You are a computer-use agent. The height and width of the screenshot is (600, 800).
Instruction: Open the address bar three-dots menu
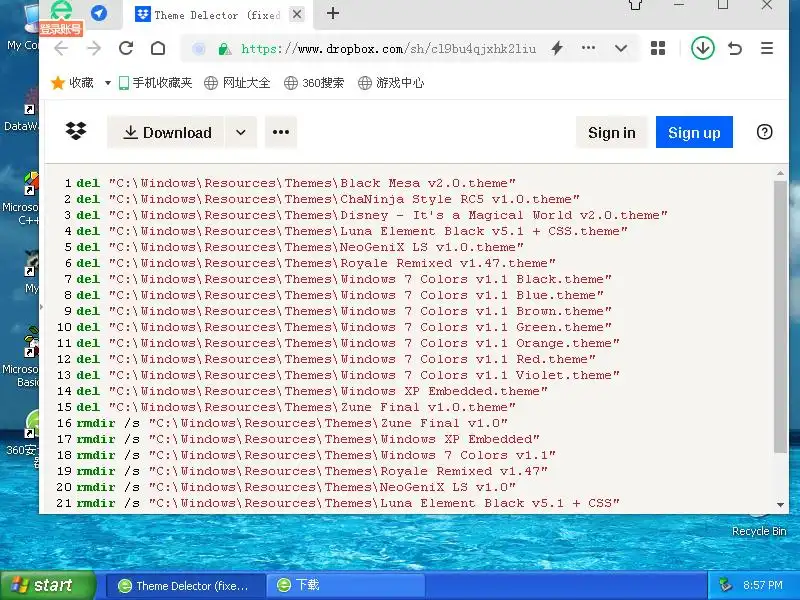pos(588,48)
